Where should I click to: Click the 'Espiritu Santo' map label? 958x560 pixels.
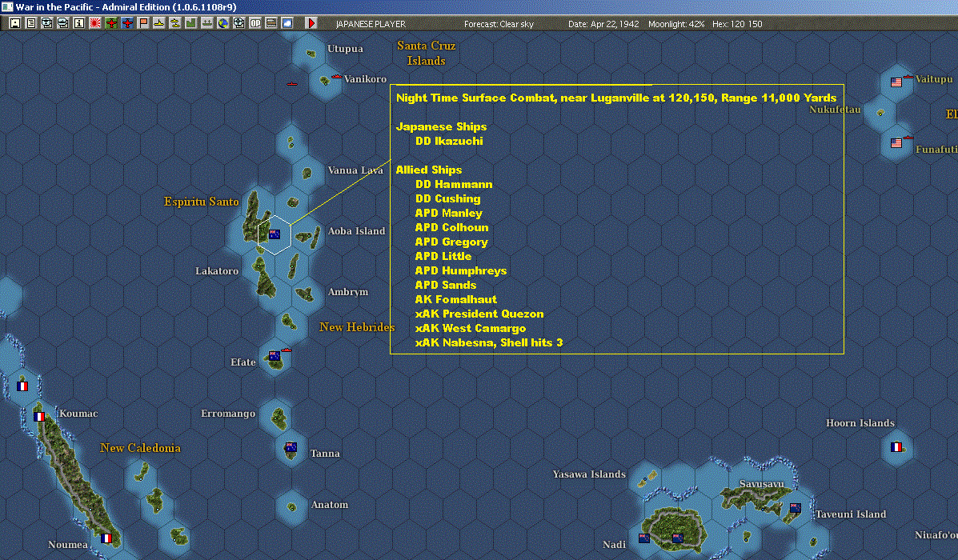tap(201, 202)
